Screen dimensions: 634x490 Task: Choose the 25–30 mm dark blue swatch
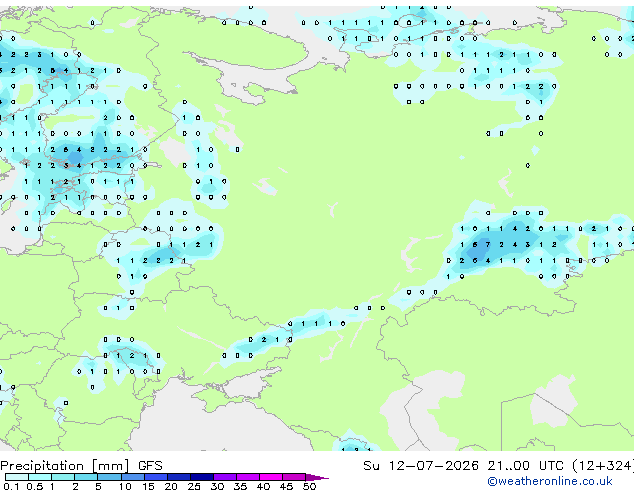(x=201, y=477)
